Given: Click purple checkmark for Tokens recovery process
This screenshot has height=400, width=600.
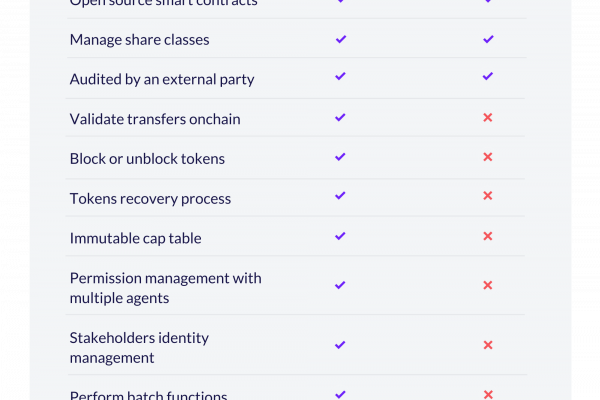Looking at the screenshot, I should tap(340, 196).
